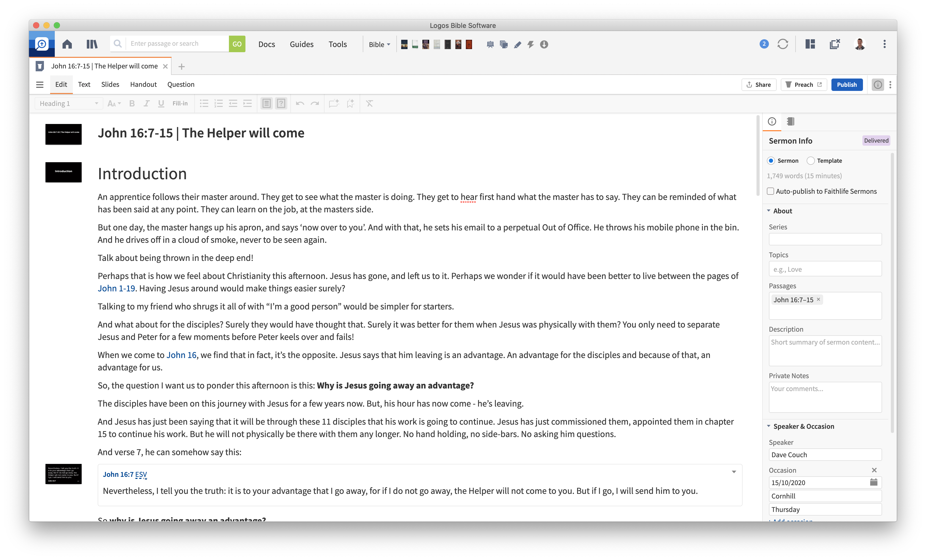Viewport: 926px width, 560px height.
Task: Click the magnifier icon in search box
Action: [118, 44]
